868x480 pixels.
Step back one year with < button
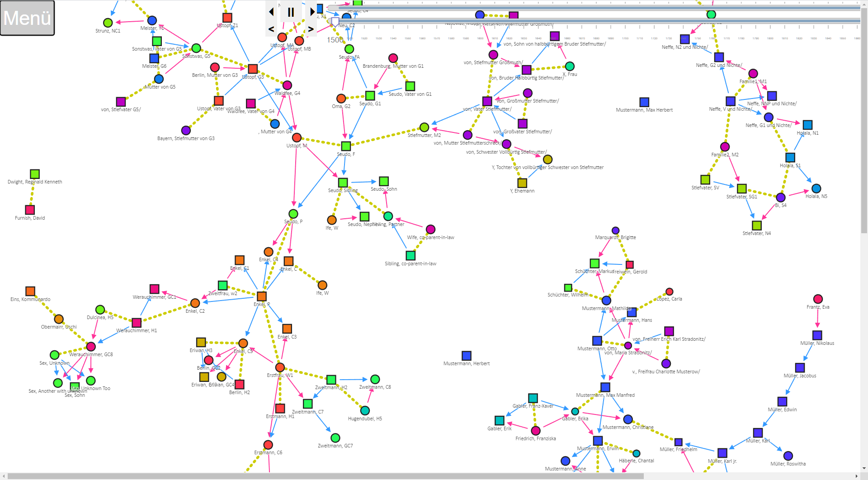[271, 29]
